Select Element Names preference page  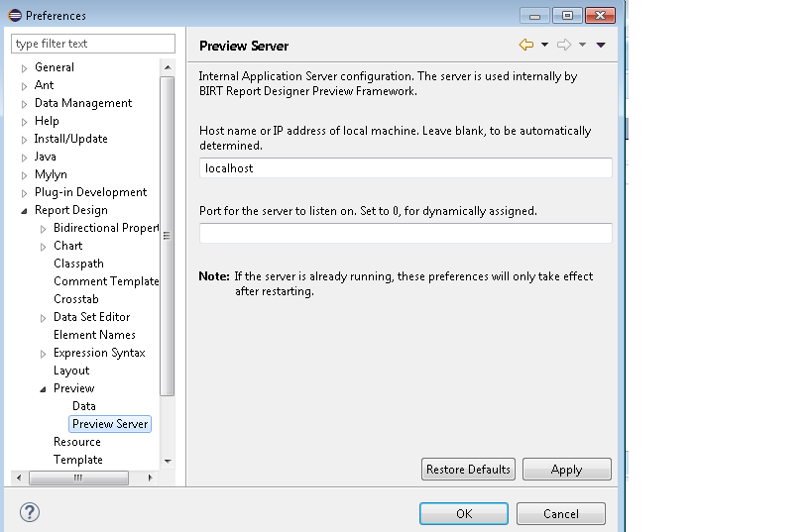pyautogui.click(x=94, y=335)
